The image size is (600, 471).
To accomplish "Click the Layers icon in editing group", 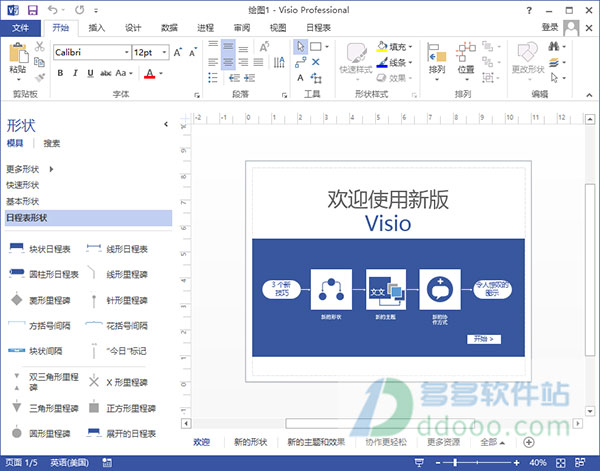I will coord(554,62).
